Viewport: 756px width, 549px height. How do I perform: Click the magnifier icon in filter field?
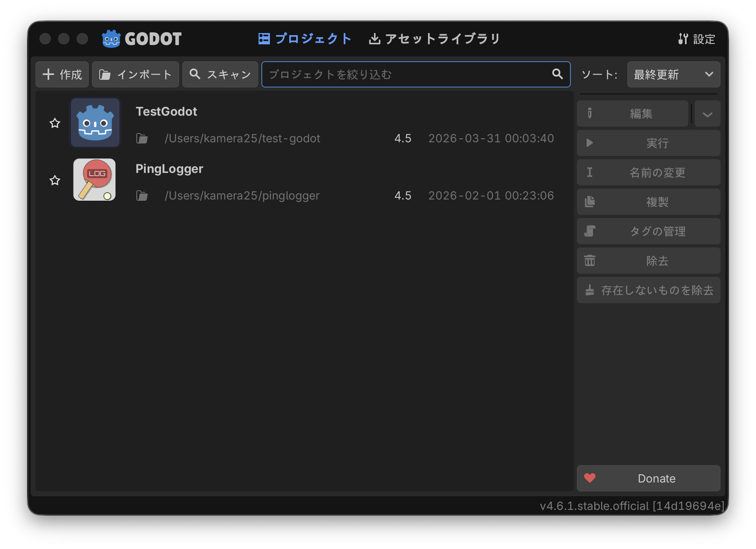558,74
